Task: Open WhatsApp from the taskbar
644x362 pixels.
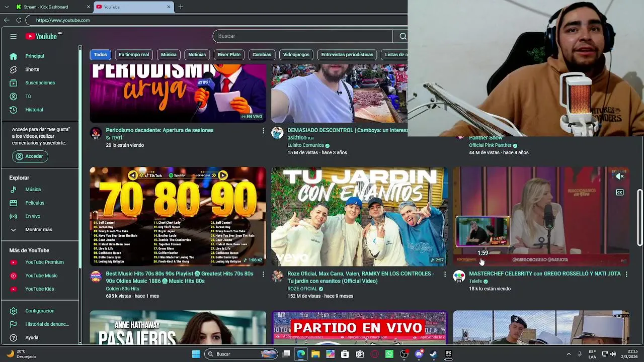Action: tap(389, 354)
